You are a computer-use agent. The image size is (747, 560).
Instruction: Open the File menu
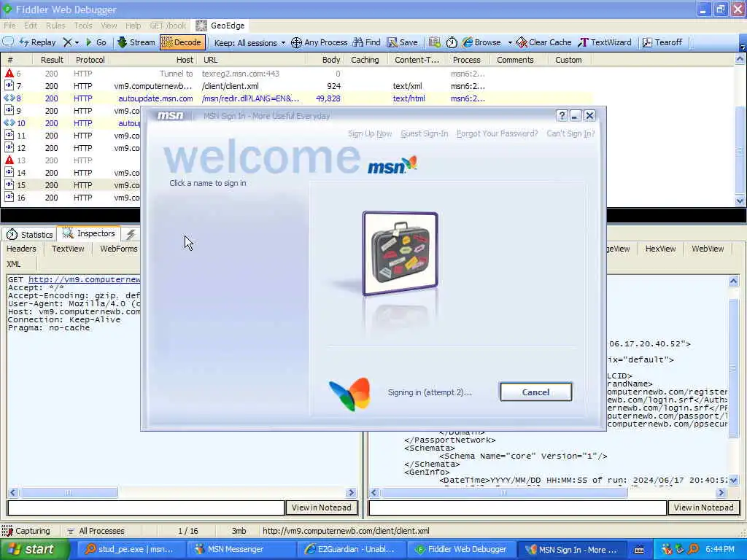click(9, 26)
